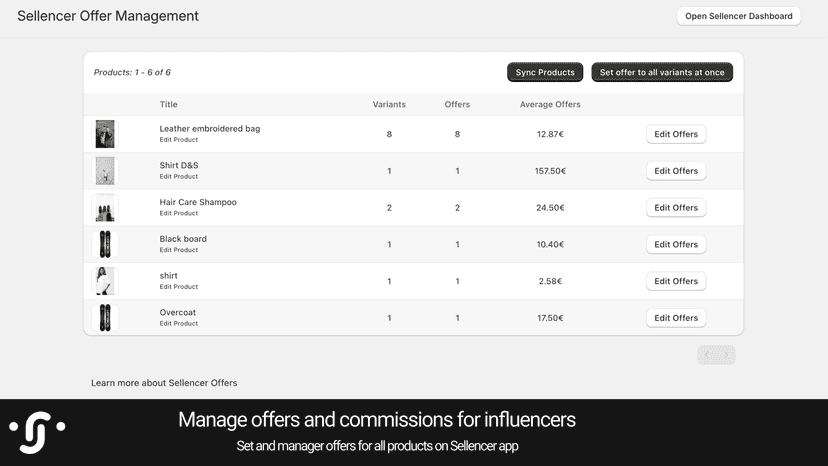The width and height of the screenshot is (828, 466).
Task: Click Black board title
Action: 183,239
